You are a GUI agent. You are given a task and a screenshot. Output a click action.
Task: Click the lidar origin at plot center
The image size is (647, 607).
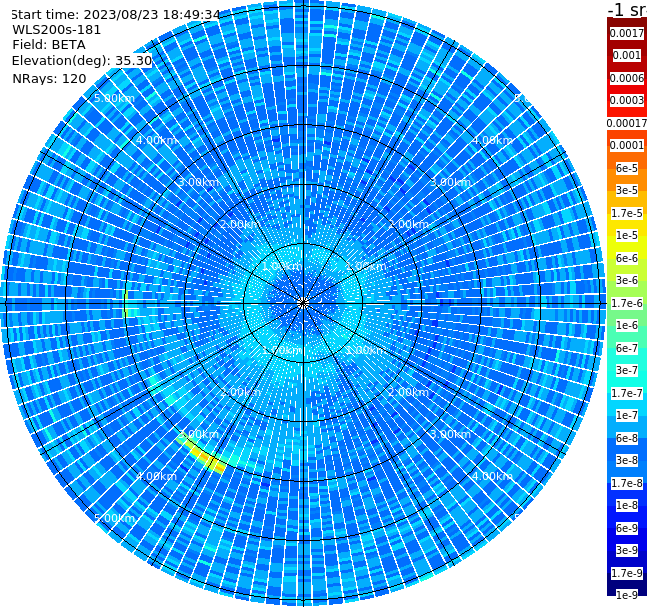point(303,303)
